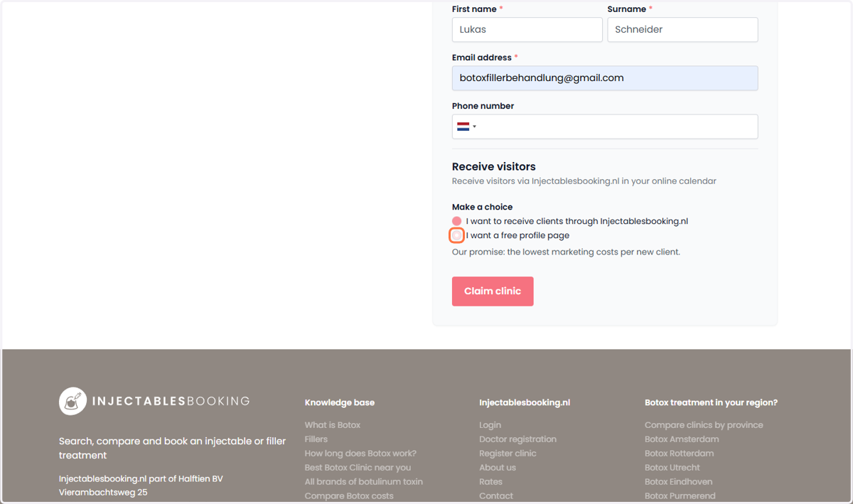Open the Rates footer link
The height and width of the screenshot is (504, 853).
pyautogui.click(x=490, y=482)
